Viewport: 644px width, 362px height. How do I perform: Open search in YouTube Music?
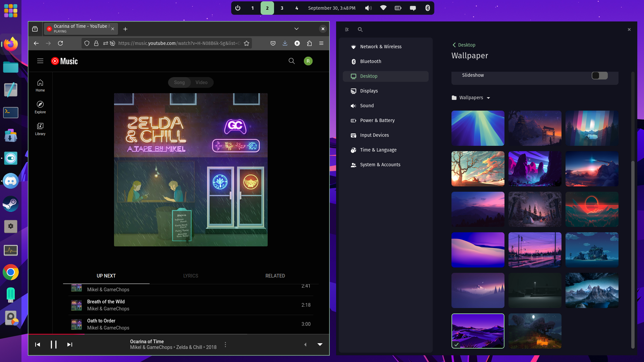tap(291, 61)
